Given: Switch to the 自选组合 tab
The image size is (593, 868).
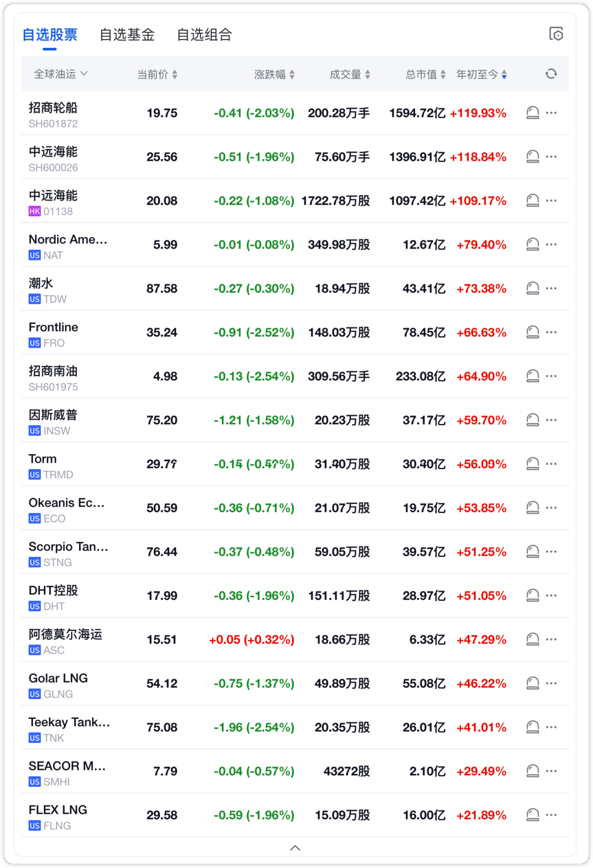Looking at the screenshot, I should (x=204, y=35).
